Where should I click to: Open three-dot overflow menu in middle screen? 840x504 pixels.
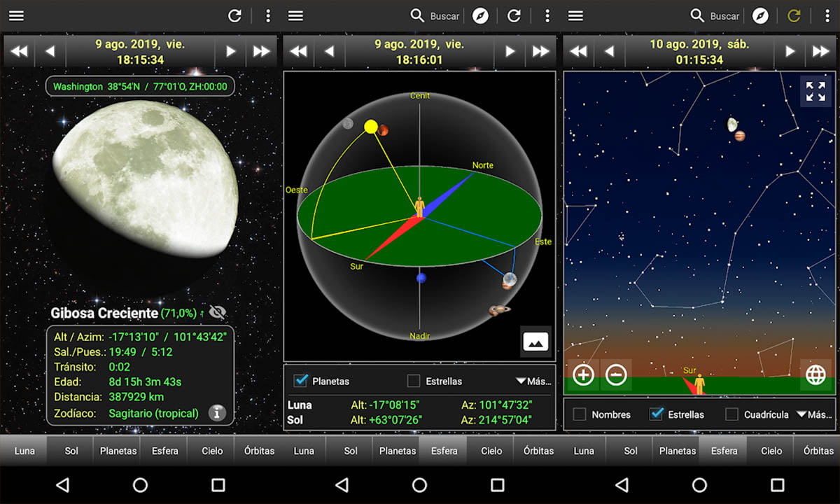pos(547,15)
